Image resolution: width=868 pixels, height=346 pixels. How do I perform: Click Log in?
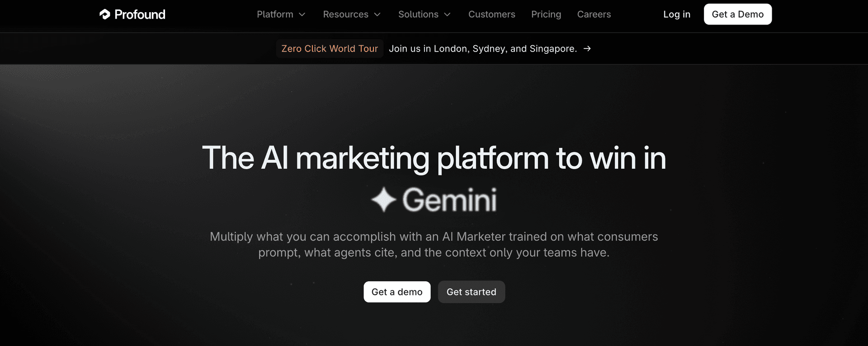tap(676, 14)
